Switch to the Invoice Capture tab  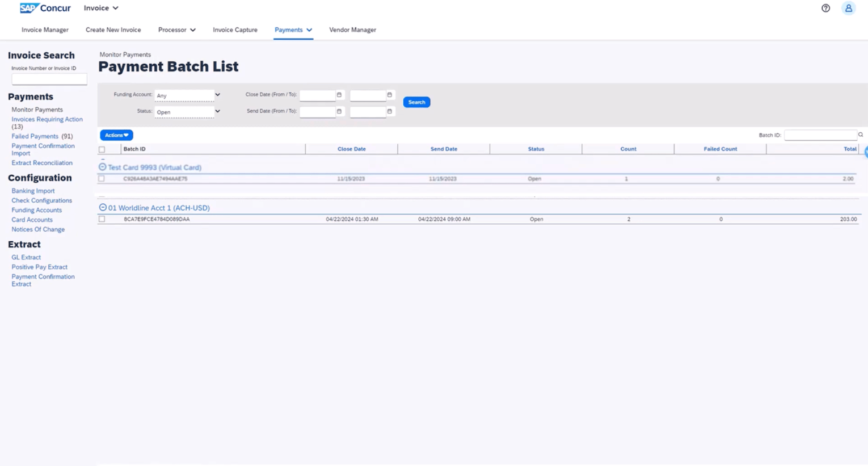235,30
